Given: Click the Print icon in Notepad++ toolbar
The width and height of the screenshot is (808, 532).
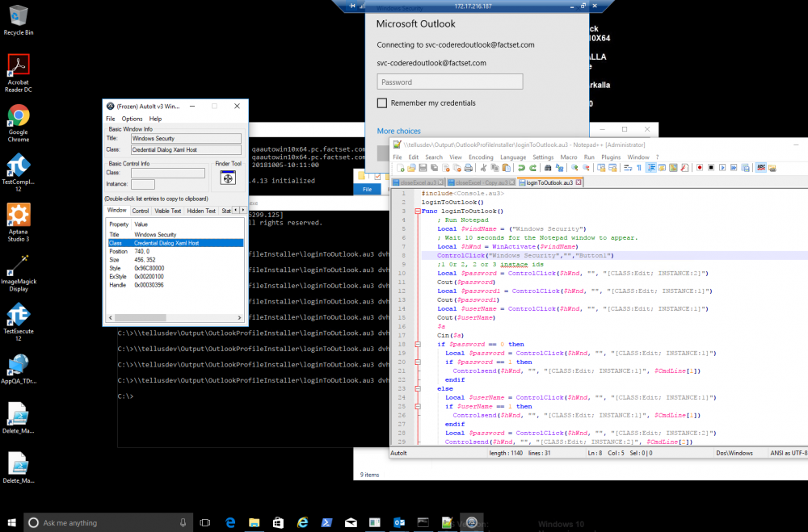Looking at the screenshot, I should click(468, 168).
